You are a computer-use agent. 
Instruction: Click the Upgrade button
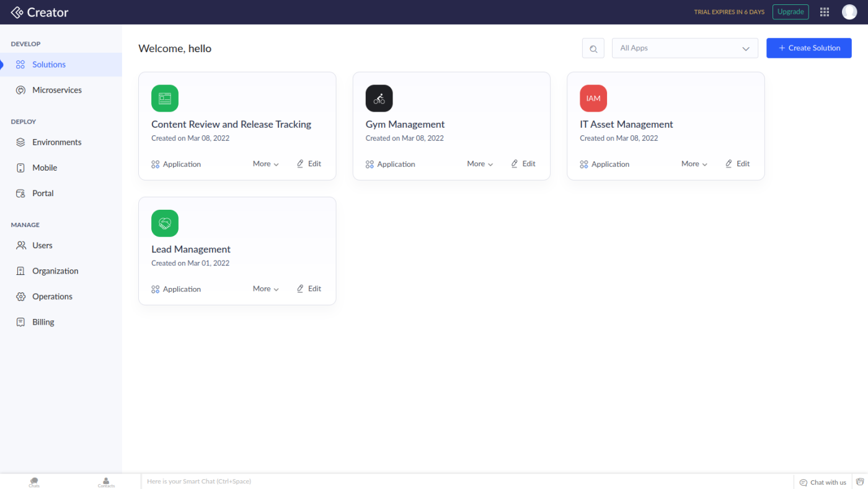pyautogui.click(x=790, y=12)
